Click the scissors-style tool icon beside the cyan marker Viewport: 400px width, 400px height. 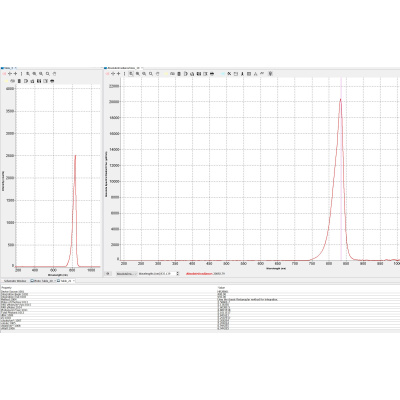click(x=229, y=74)
